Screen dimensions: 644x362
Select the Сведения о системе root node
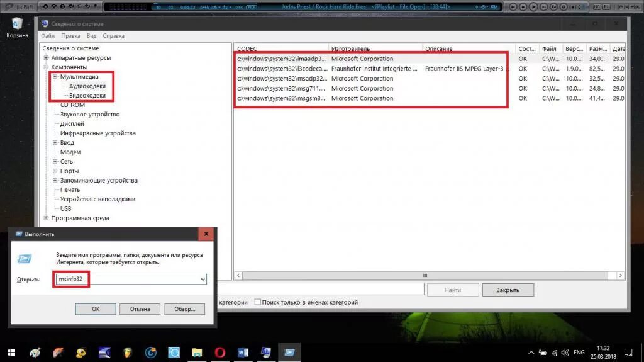coord(70,48)
